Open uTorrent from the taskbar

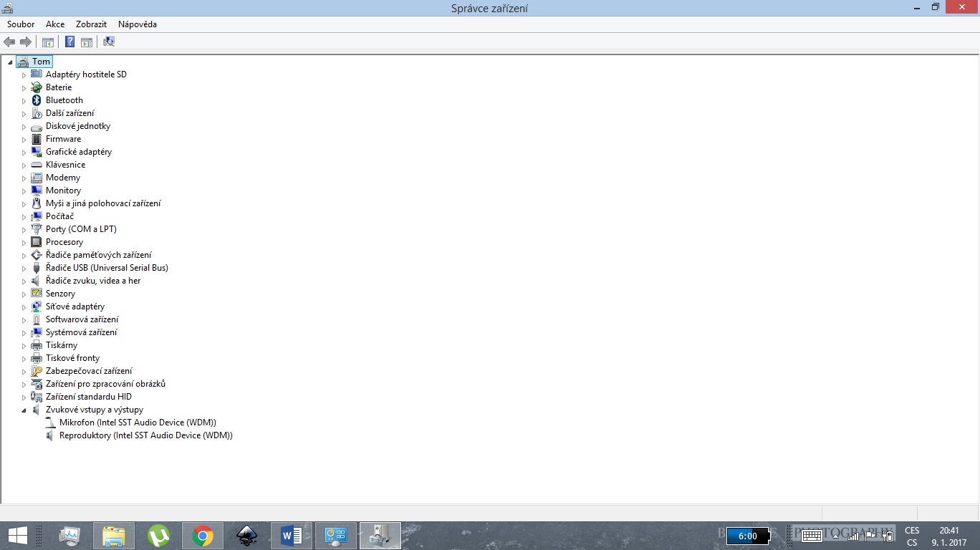coord(158,535)
